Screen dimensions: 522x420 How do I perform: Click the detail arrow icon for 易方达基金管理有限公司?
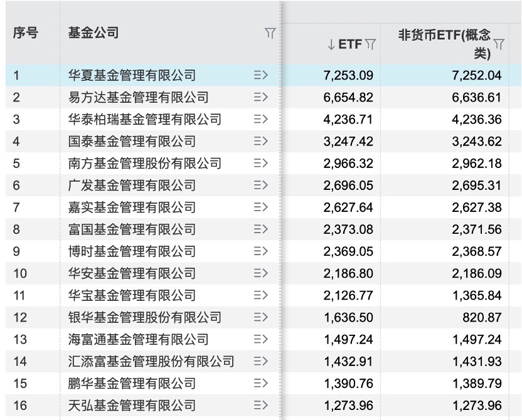[260, 97]
